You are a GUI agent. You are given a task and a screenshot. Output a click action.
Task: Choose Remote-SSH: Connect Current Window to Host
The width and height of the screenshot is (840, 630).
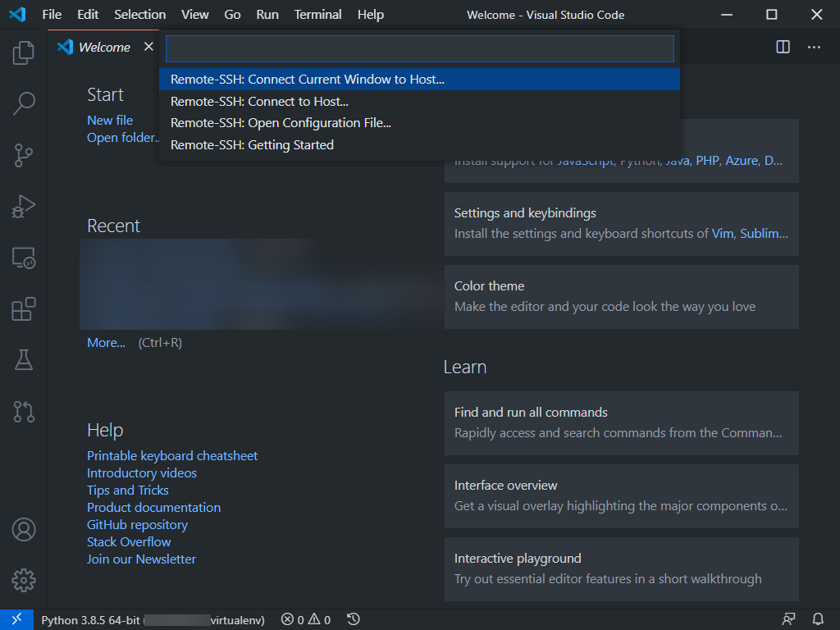(419, 80)
